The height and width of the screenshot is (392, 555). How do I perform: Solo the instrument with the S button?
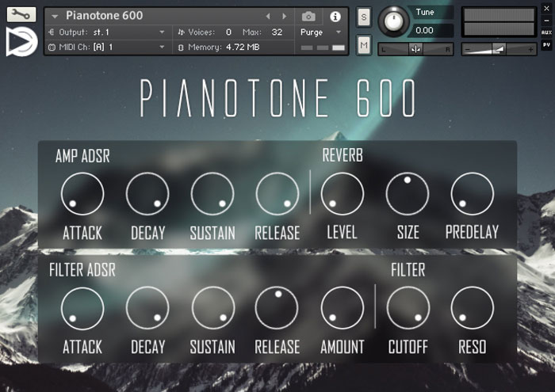(x=364, y=17)
